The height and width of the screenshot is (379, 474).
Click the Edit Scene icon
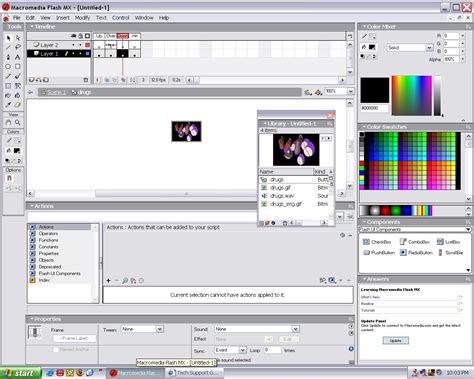[x=308, y=92]
